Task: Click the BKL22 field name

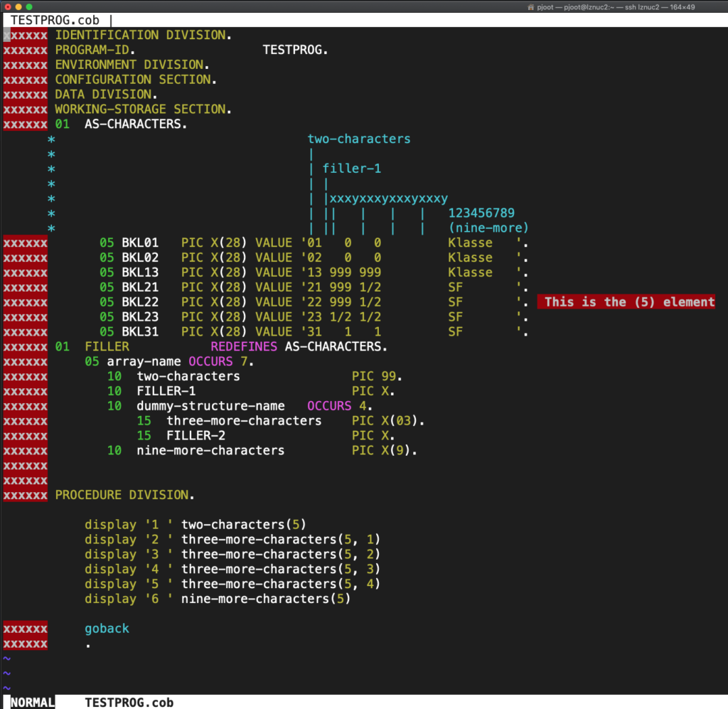Action: (x=140, y=302)
